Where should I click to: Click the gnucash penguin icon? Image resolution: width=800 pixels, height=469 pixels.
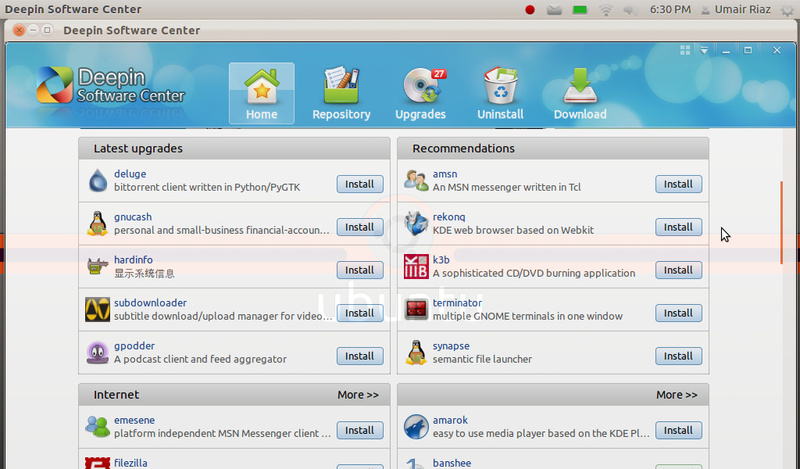pyautogui.click(x=97, y=224)
